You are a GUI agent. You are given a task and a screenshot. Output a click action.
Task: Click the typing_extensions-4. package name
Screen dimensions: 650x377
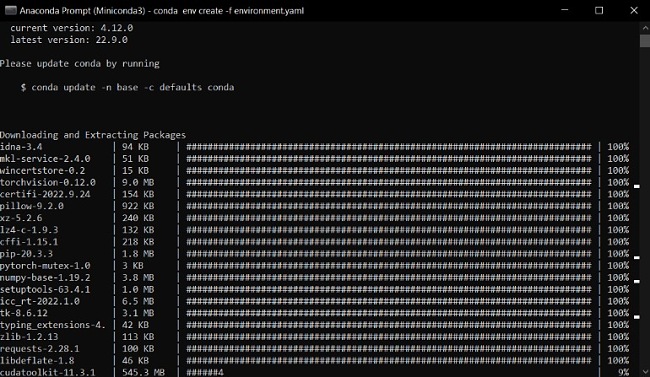point(53,325)
